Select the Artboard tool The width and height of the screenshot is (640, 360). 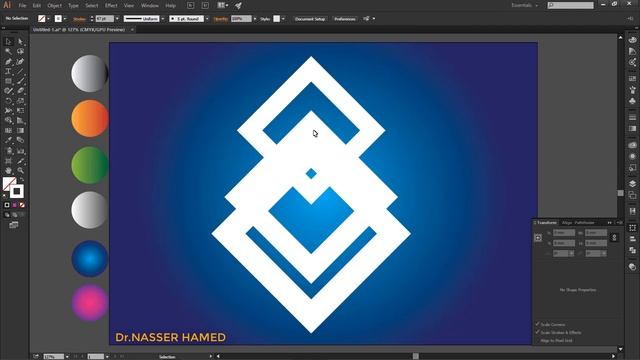coord(8,161)
